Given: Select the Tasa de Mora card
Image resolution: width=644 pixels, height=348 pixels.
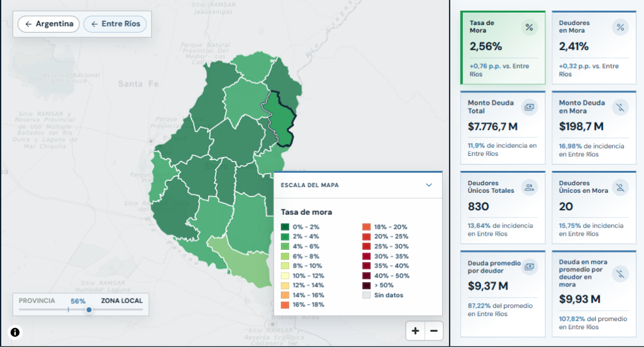Looking at the screenshot, I should tap(502, 48).
